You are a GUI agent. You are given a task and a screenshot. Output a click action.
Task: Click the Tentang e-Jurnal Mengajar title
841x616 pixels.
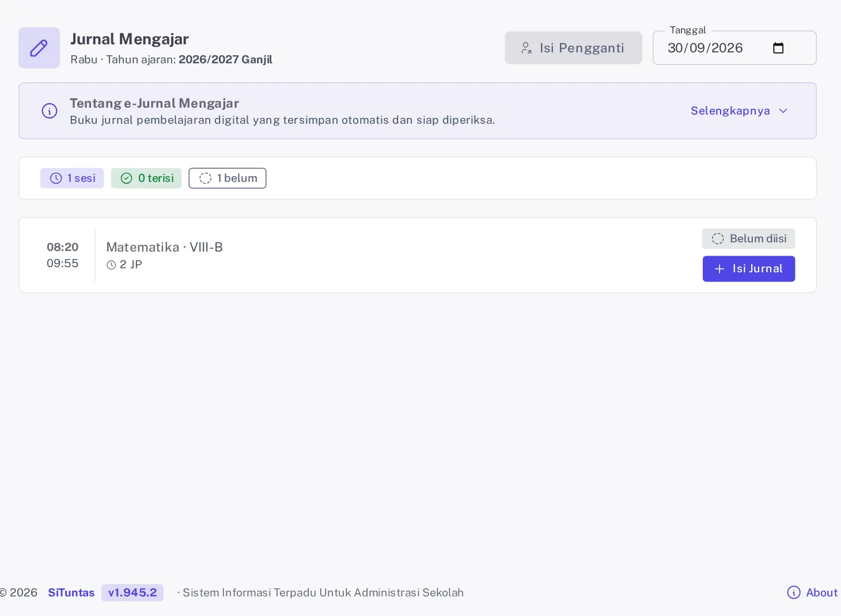point(154,103)
